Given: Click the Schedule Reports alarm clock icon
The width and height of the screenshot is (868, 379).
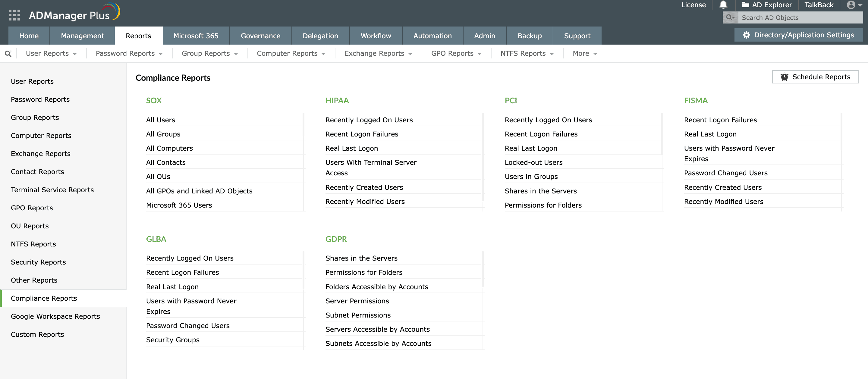Looking at the screenshot, I should point(784,77).
